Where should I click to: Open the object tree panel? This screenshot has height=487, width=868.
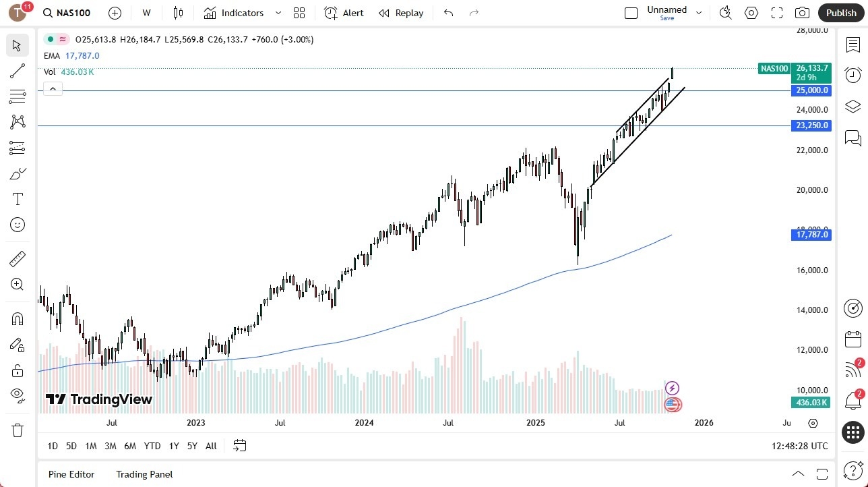(852, 107)
